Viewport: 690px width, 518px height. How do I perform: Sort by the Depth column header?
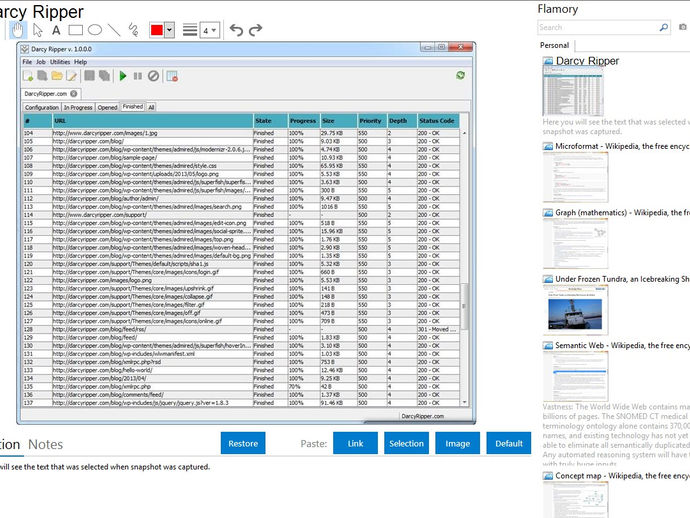402,121
